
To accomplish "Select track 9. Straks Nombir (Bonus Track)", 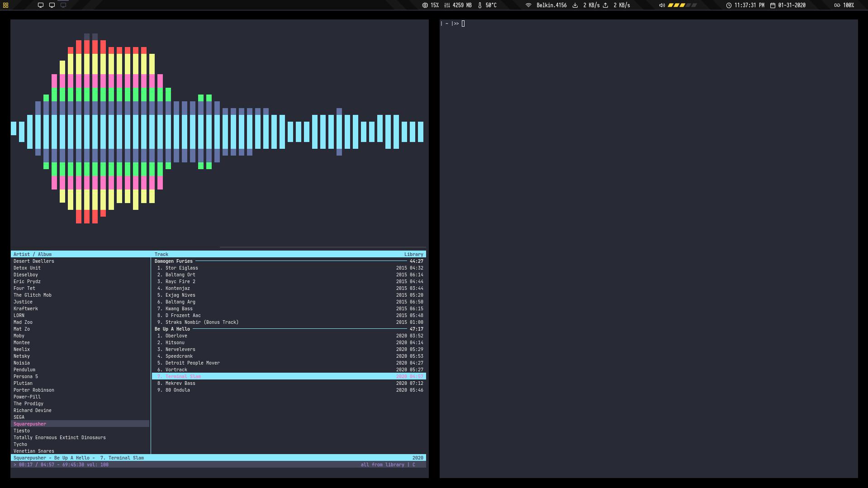I will click(289, 322).
